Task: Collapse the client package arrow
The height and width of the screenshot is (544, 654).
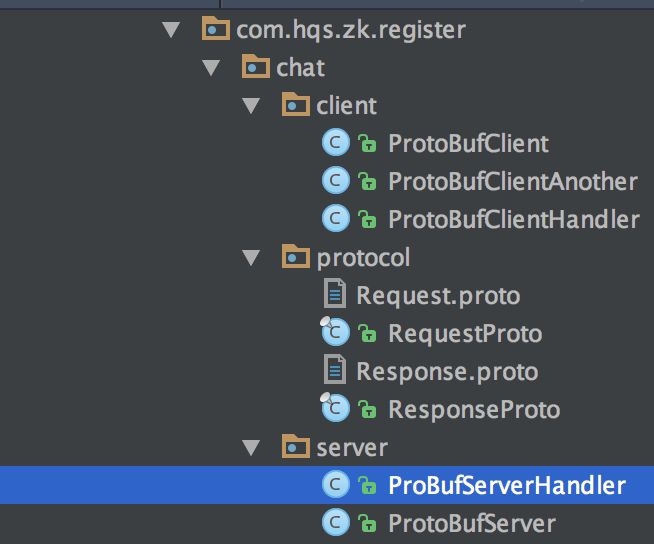Action: point(250,105)
